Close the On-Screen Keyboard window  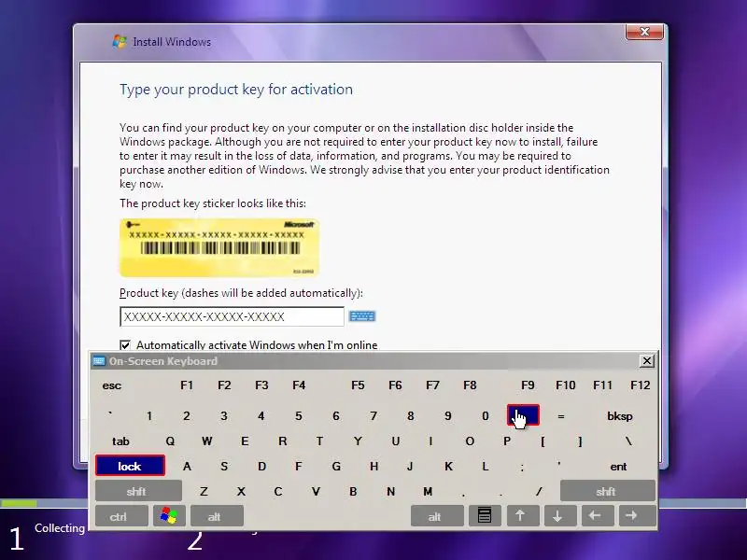pos(646,361)
